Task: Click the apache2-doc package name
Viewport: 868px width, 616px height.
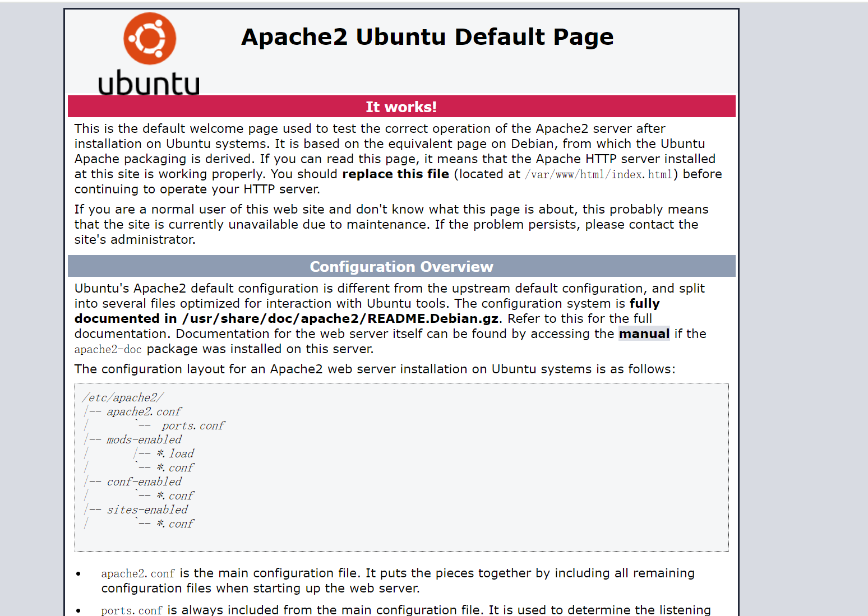Action: 108,350
